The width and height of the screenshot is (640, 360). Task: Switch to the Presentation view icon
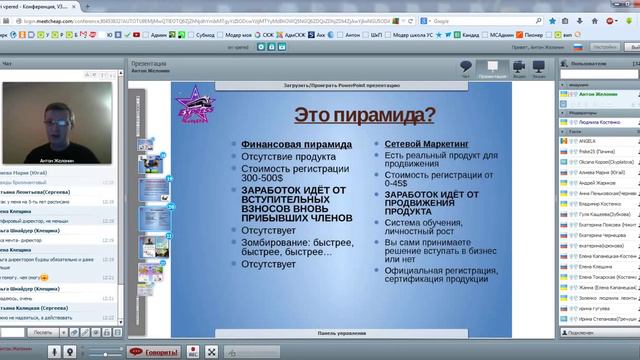pos(492,69)
